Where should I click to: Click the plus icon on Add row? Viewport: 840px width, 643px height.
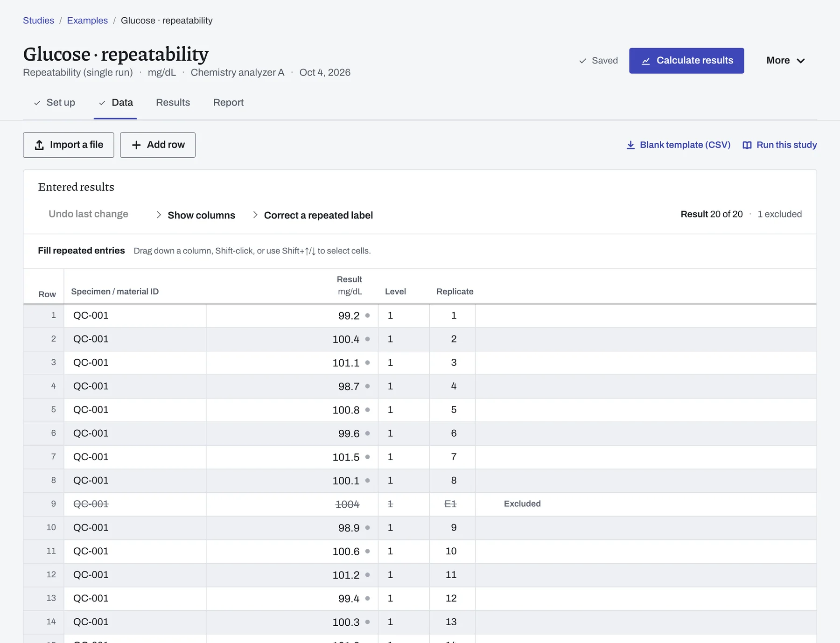pos(136,145)
